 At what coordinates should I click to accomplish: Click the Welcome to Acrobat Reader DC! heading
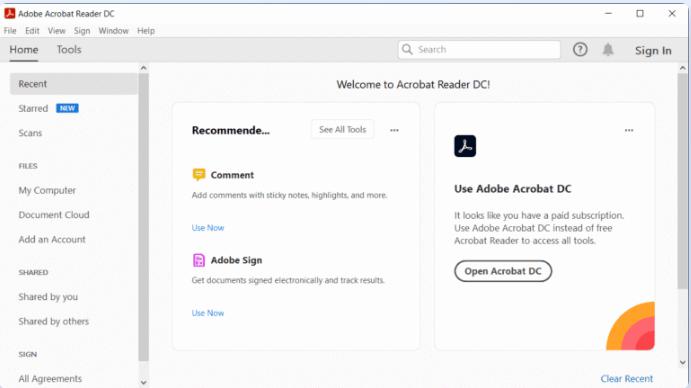coord(413,85)
